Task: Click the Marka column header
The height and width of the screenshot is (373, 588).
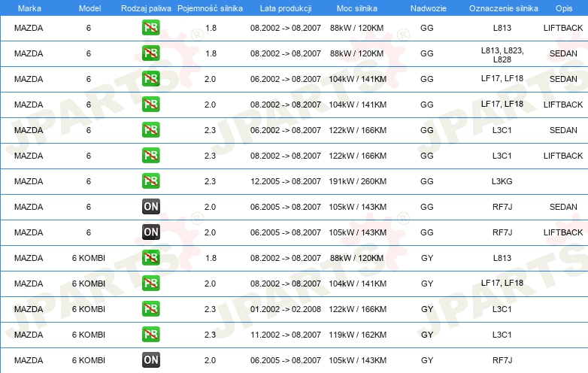Action: point(29,8)
